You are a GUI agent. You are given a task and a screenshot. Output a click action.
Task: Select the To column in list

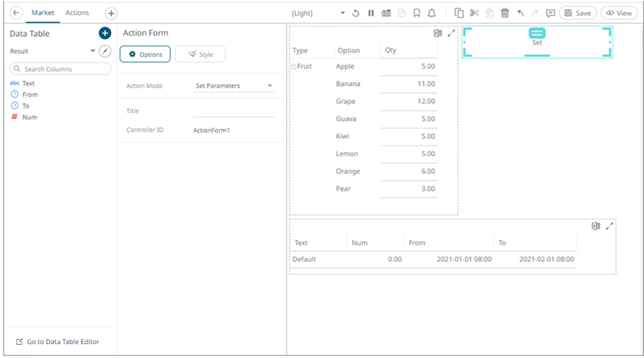[x=26, y=106]
